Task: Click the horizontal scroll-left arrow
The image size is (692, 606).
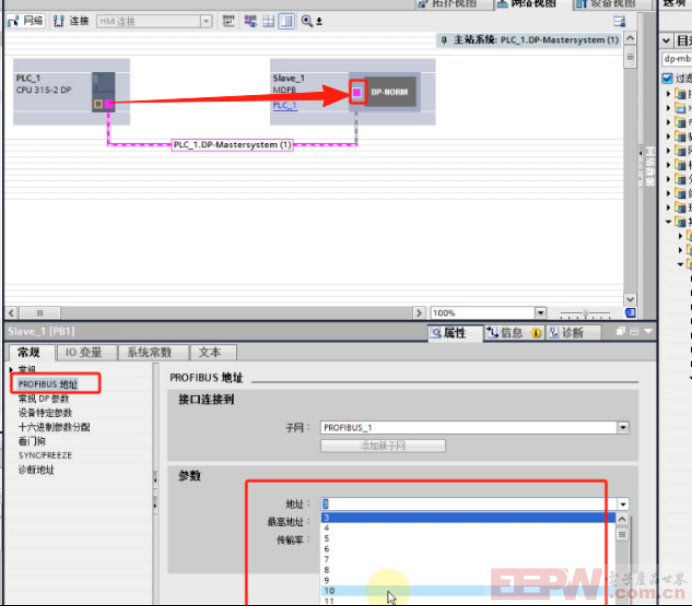Action: tap(11, 313)
